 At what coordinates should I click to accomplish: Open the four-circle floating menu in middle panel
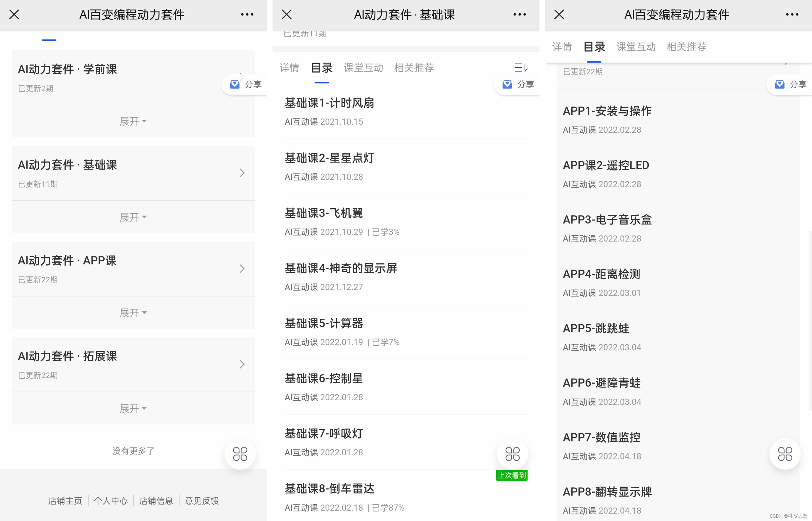click(512, 454)
